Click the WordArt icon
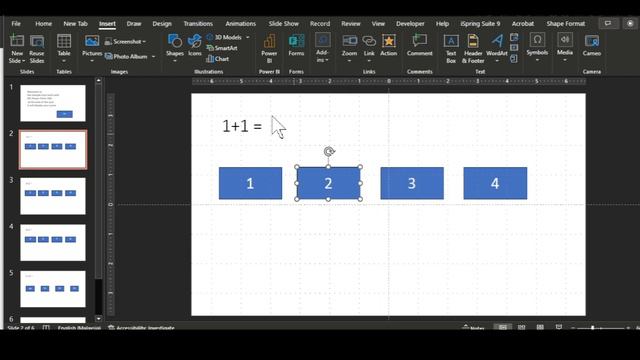The width and height of the screenshot is (640, 360). tap(497, 41)
